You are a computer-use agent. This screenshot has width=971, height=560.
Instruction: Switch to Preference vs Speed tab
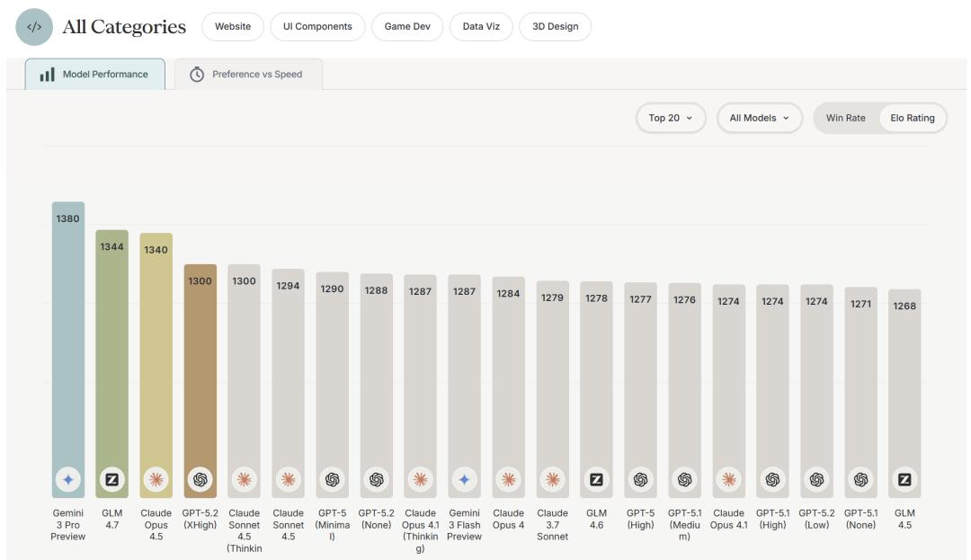pos(246,75)
